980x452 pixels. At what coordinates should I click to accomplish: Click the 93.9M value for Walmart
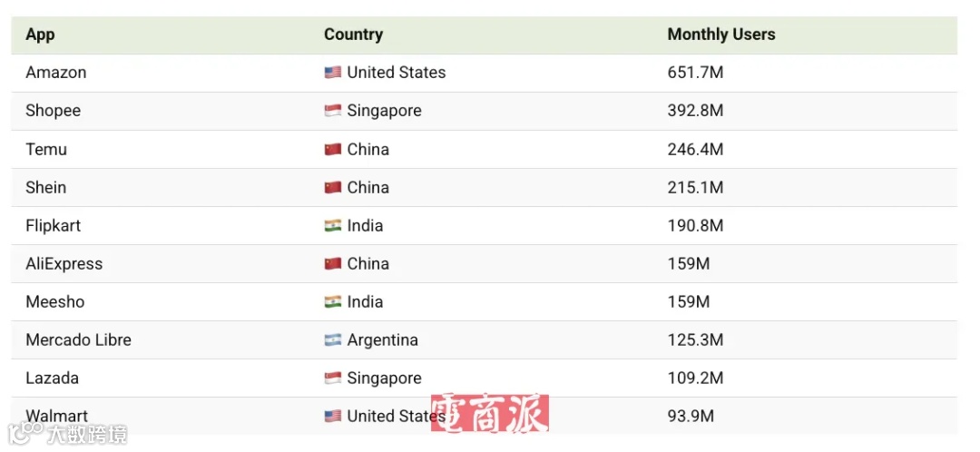[x=691, y=417]
